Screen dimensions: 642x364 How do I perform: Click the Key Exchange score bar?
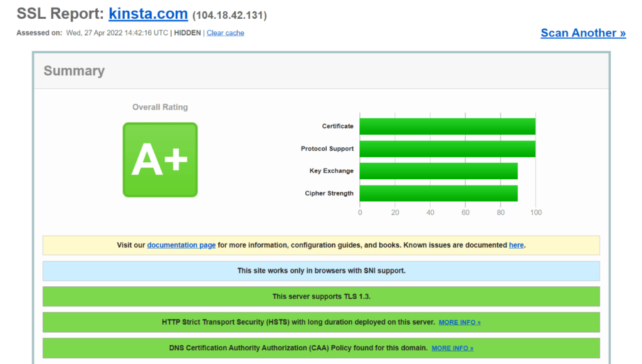[x=438, y=171]
